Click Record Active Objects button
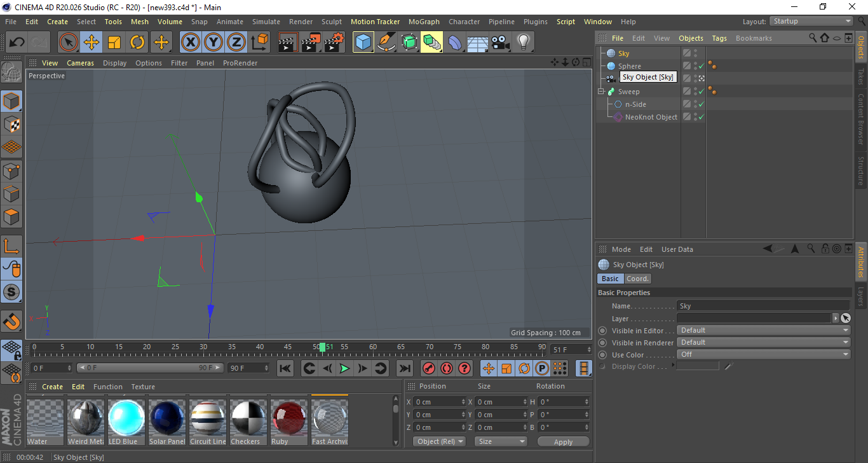The width and height of the screenshot is (868, 463). pos(429,368)
